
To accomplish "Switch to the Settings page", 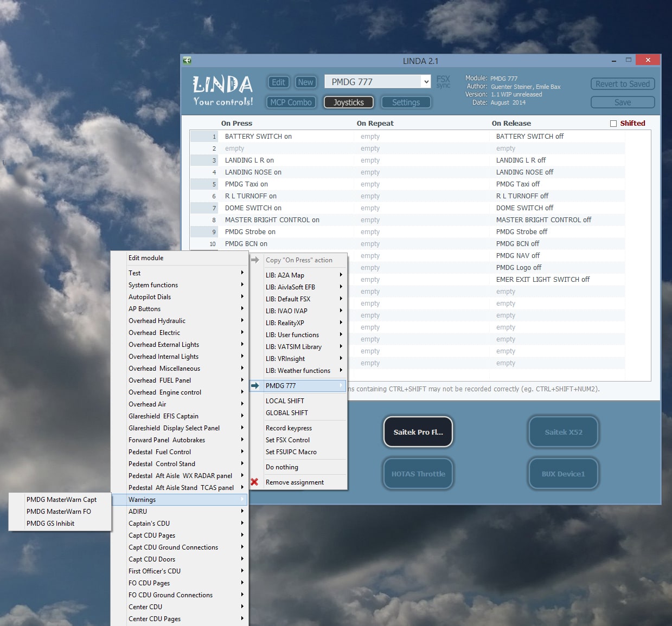I will [x=406, y=102].
